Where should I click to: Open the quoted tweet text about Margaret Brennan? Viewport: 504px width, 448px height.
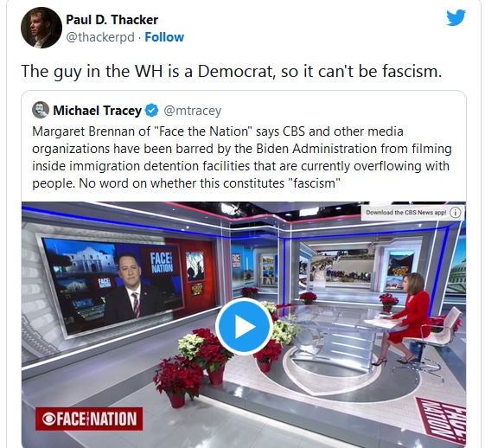(242, 157)
